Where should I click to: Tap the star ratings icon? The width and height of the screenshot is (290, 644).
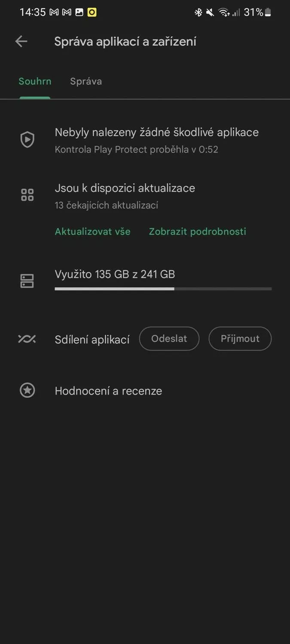(27, 390)
